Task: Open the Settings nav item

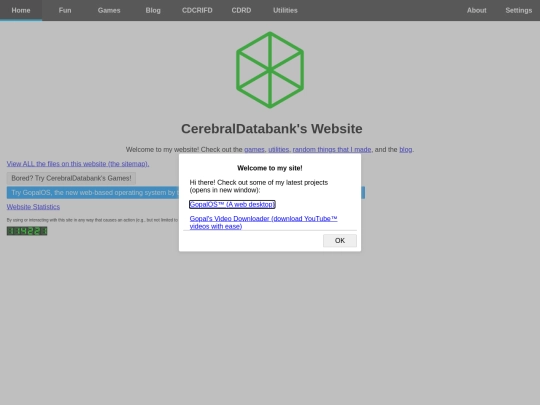Action: tap(519, 10)
